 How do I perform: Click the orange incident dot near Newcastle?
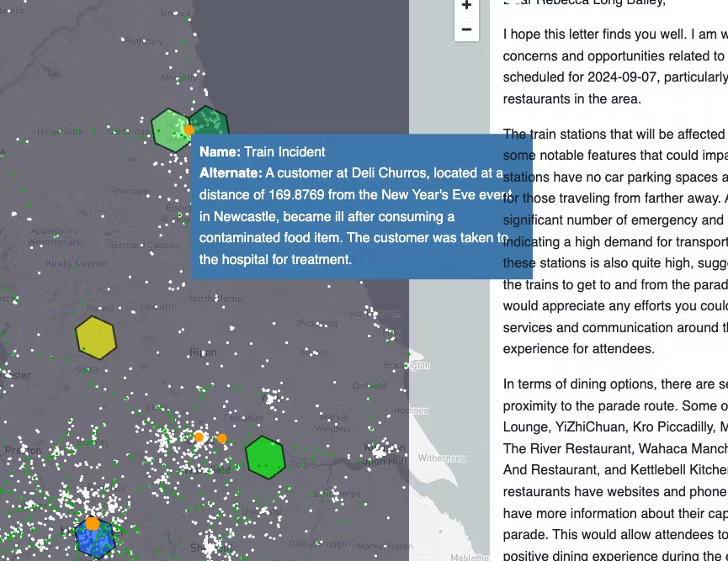pyautogui.click(x=189, y=130)
